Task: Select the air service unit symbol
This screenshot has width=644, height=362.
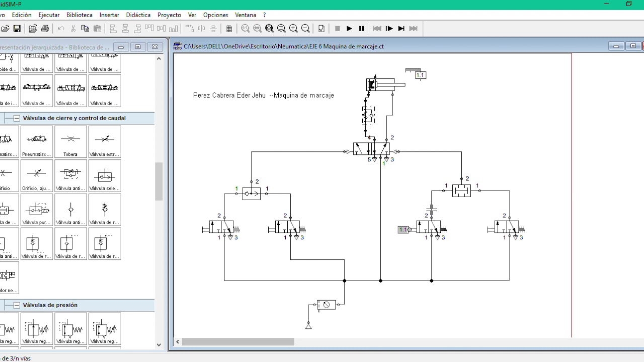Action: pos(326,305)
